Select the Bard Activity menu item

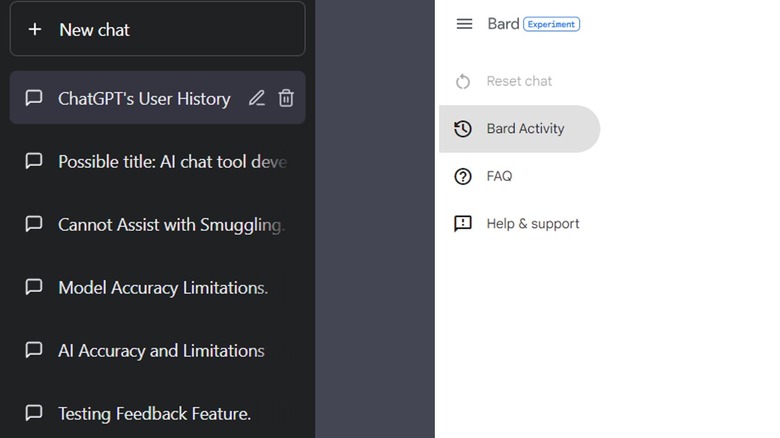coord(525,129)
